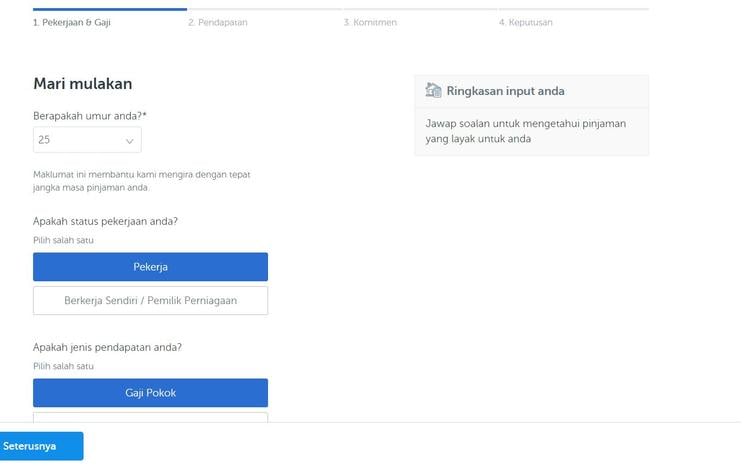Click the Jawap soalan summary text
This screenshot has height=466, width=750.
tap(526, 131)
